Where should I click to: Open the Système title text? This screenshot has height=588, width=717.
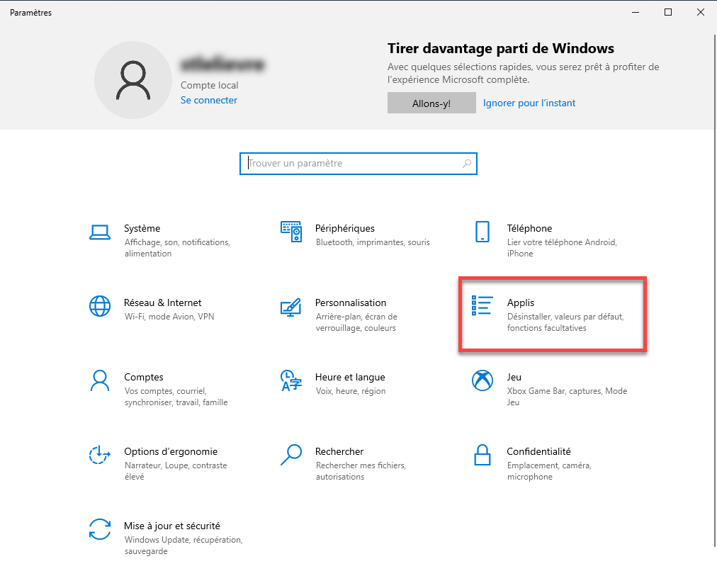pyautogui.click(x=142, y=228)
